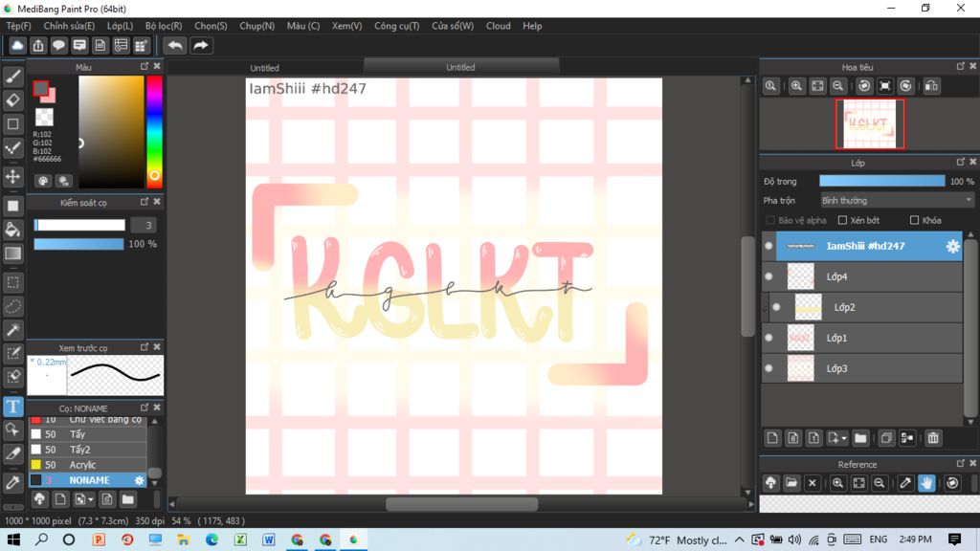Click the foreground color swatch

coord(40,89)
